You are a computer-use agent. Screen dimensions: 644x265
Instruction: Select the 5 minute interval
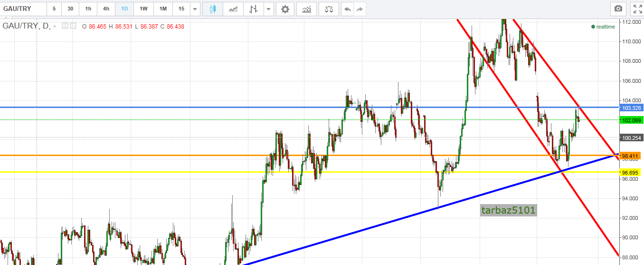54,9
